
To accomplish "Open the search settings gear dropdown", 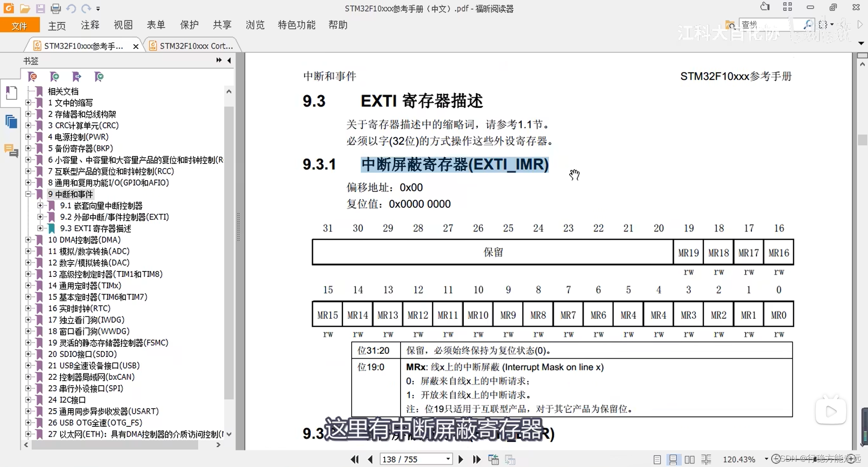I will click(x=826, y=24).
